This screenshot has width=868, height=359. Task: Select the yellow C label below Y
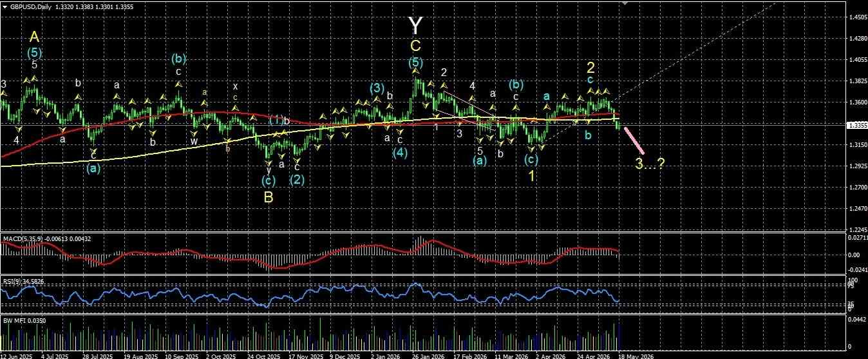pyautogui.click(x=416, y=46)
